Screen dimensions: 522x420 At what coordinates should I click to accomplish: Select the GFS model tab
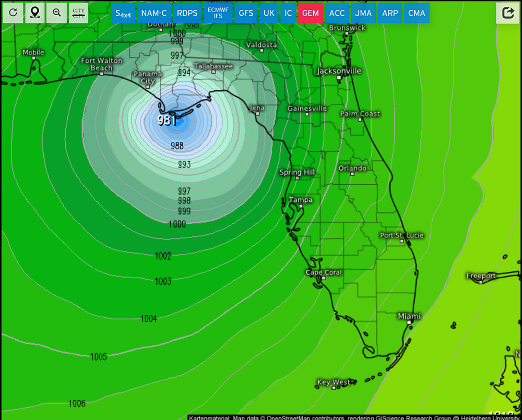click(x=246, y=14)
